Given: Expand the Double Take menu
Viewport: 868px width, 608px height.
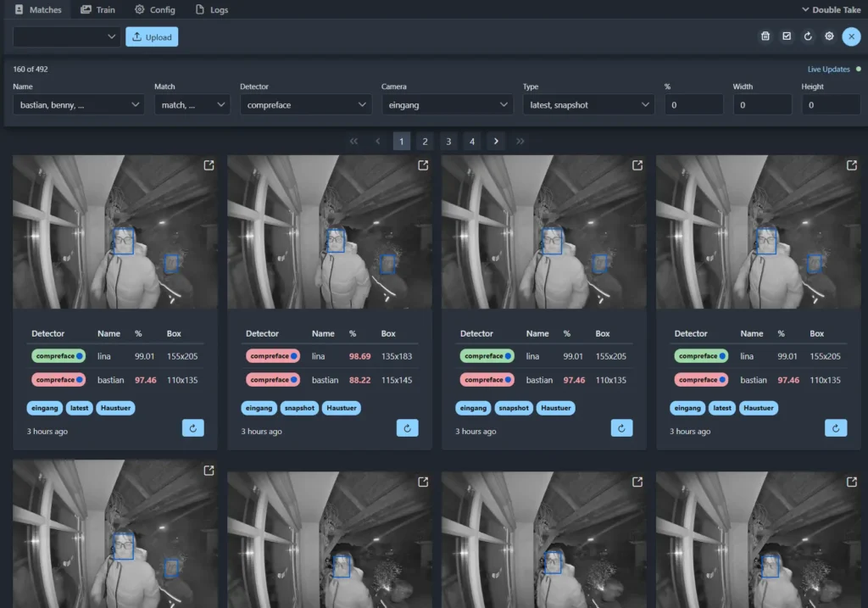Looking at the screenshot, I should 830,10.
